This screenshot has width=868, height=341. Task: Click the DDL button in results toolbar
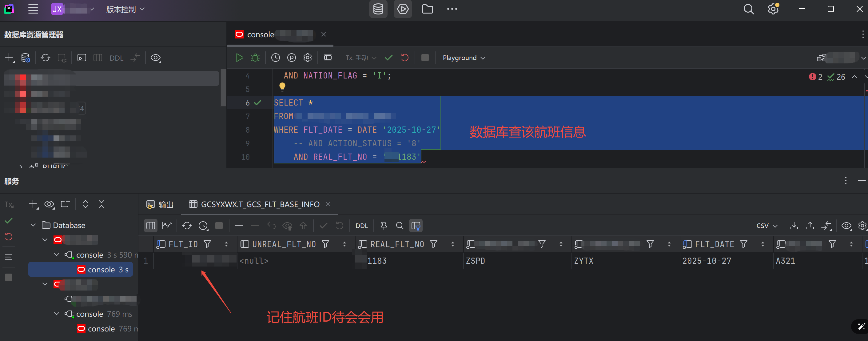coord(361,225)
